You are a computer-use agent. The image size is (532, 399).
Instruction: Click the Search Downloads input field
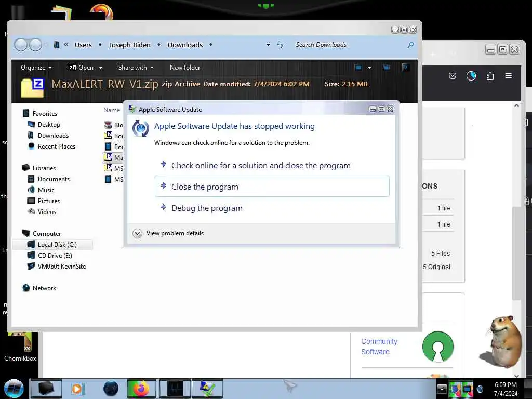[x=350, y=45]
